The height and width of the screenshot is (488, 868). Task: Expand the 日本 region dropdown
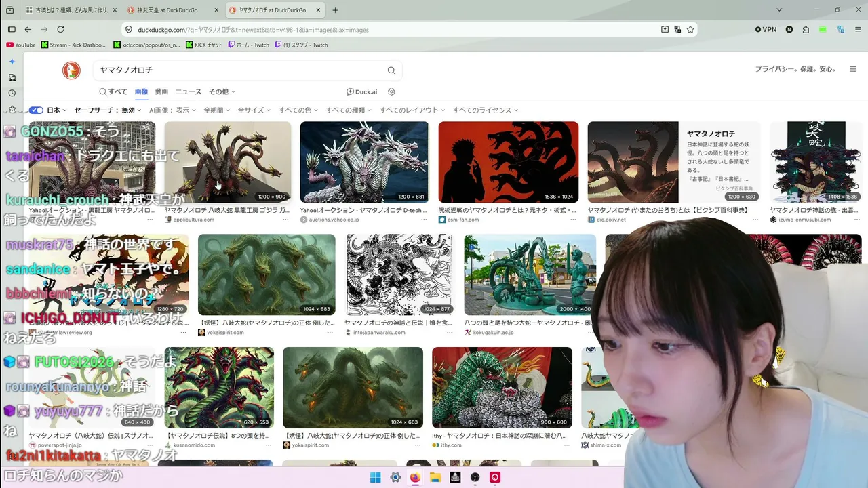coord(57,110)
